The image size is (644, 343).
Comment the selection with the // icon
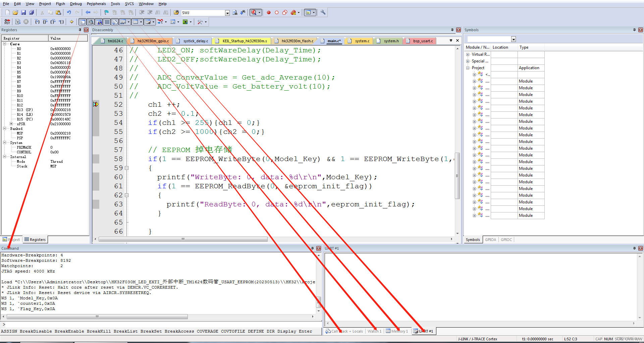(x=158, y=12)
